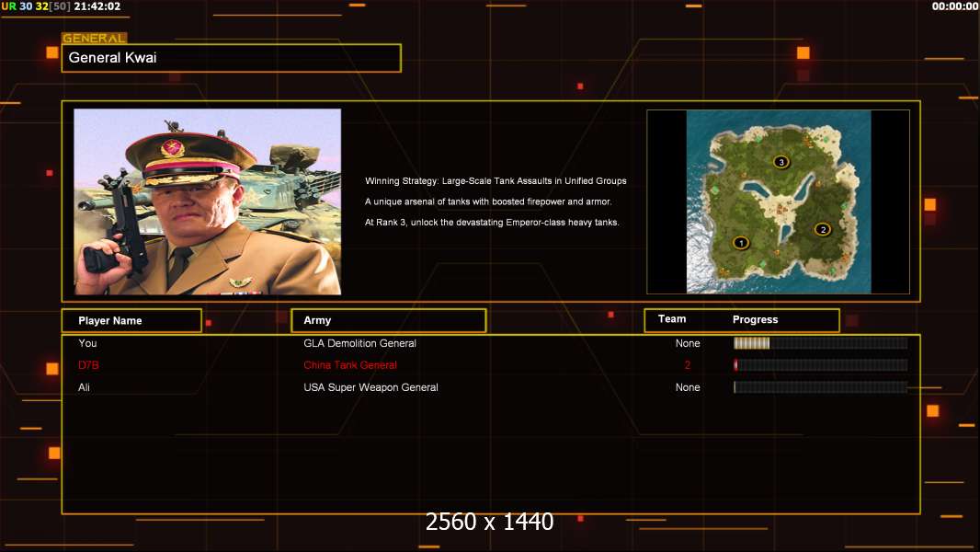980x552 pixels.
Task: Click the loading progress bar for Ali
Action: tap(820, 387)
